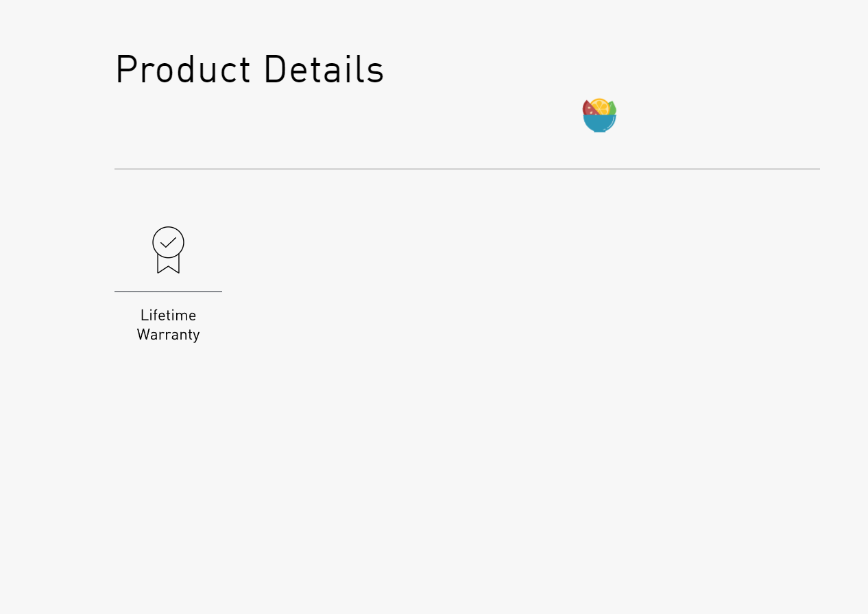
Task: Click the long horizontal divider under the heading
Action: coord(466,169)
